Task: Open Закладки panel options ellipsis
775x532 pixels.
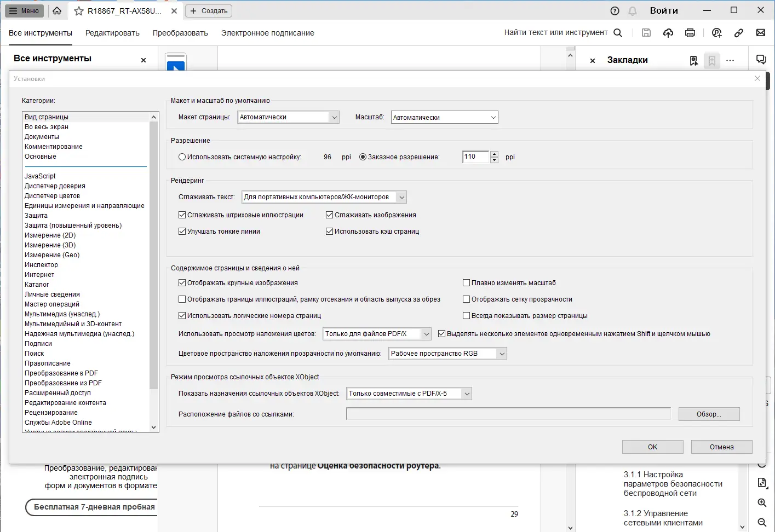Action: point(730,60)
